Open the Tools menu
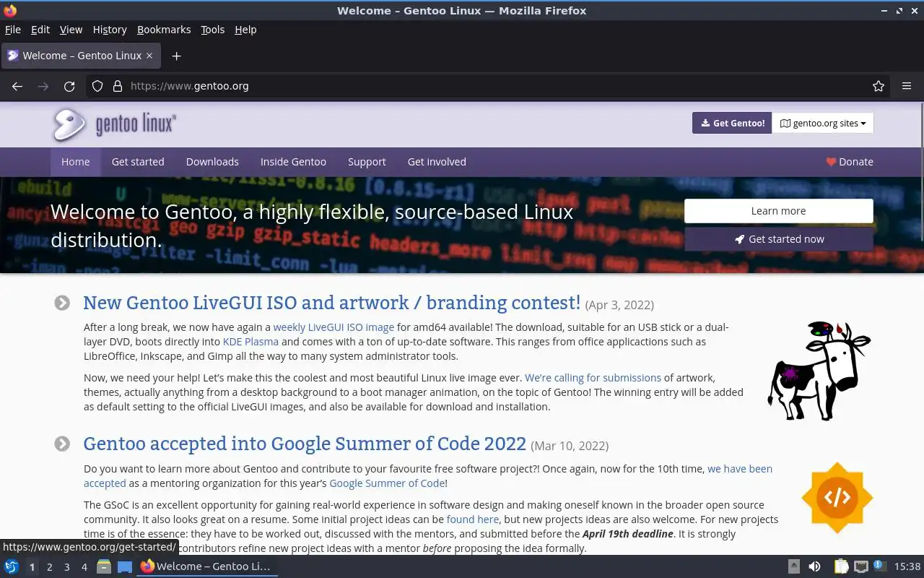This screenshot has width=924, height=578. click(x=212, y=30)
